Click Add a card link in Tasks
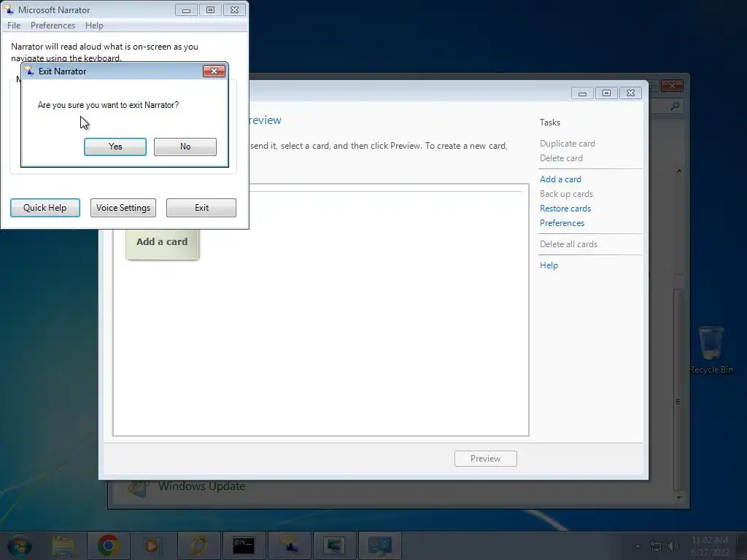This screenshot has height=560, width=747. (x=560, y=179)
